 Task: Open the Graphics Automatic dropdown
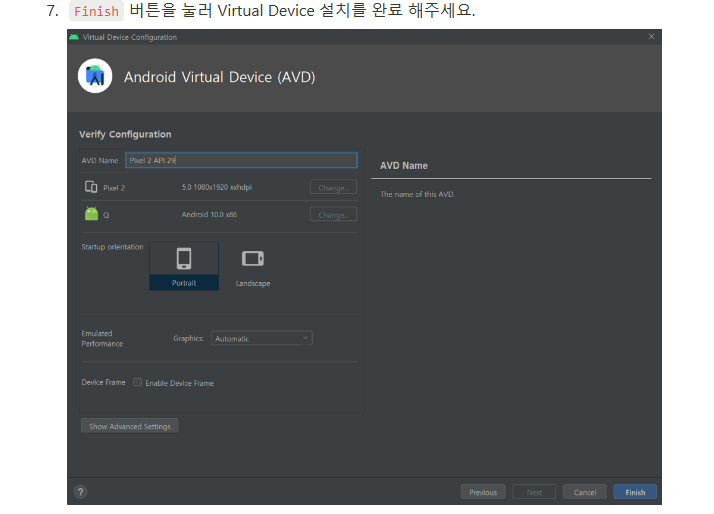click(262, 338)
